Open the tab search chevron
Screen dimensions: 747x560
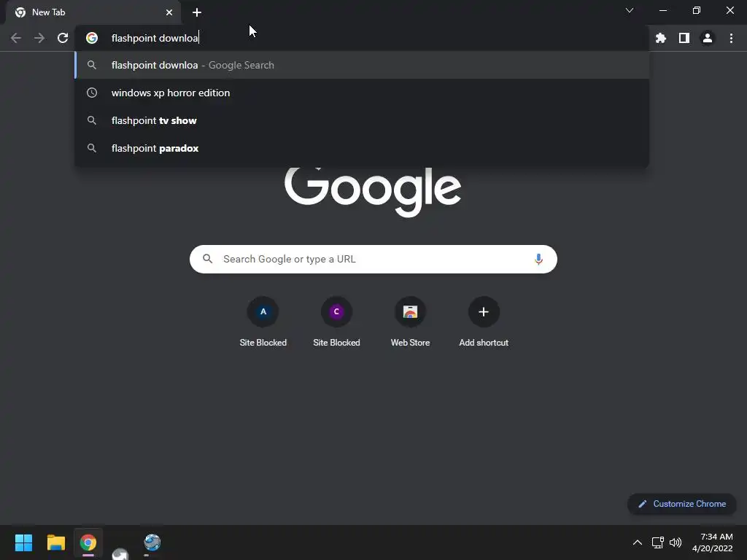point(630,10)
